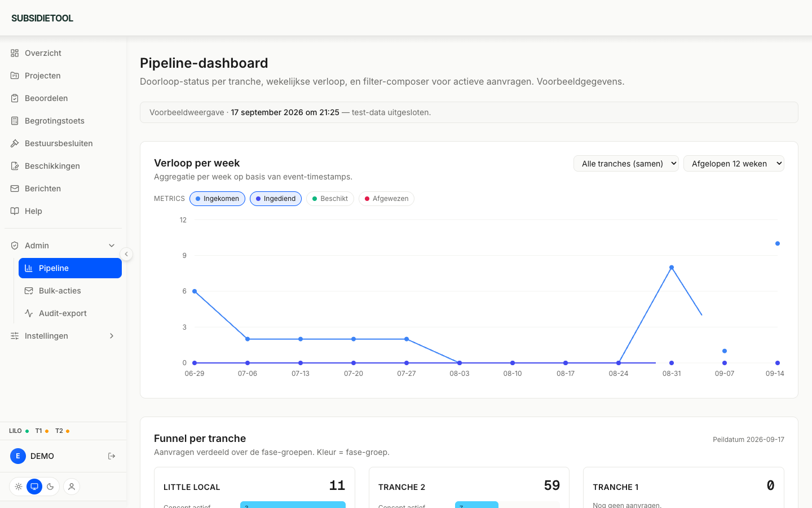
Task: Open the Projecten page
Action: [63, 76]
